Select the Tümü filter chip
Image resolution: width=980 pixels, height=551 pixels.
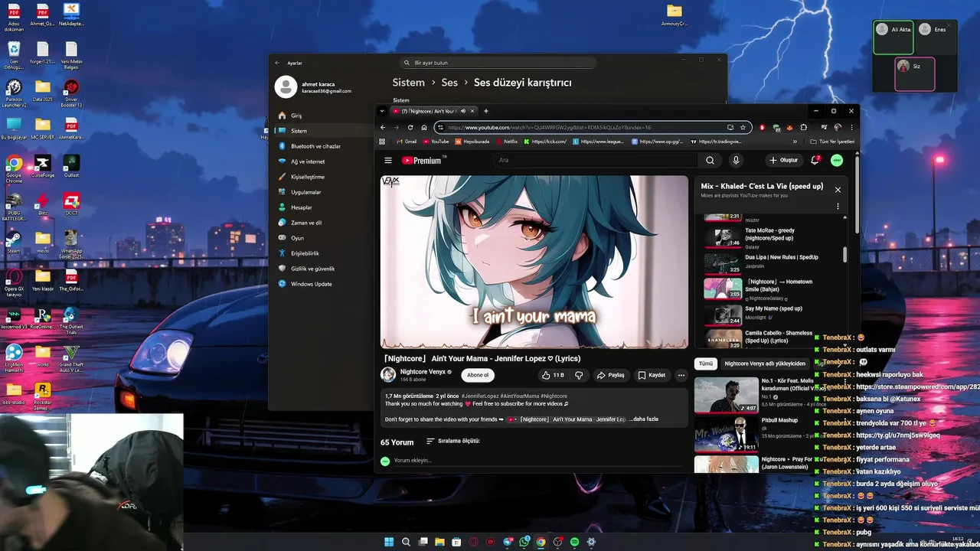tap(705, 364)
